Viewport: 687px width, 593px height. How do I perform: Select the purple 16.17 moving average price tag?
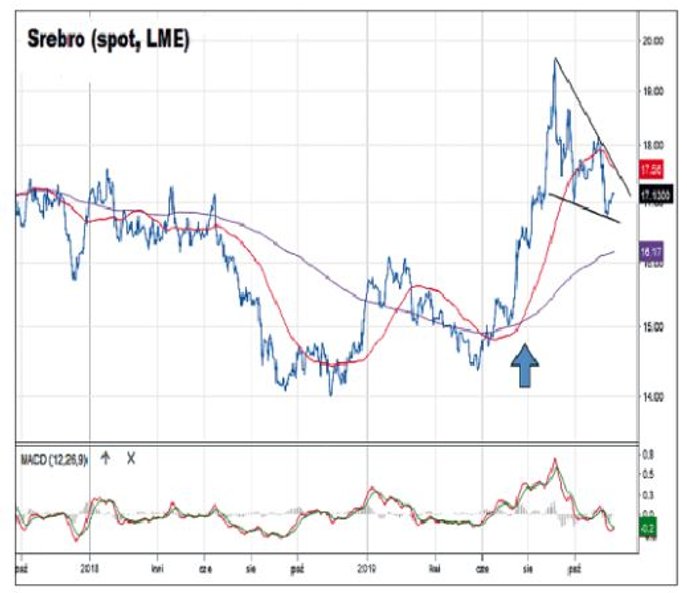point(651,255)
